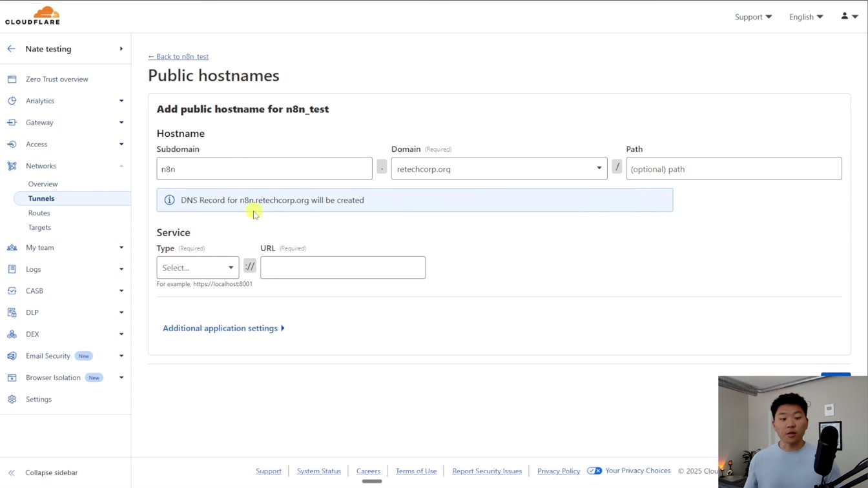Click the Browser Isolation icon

coord(12,378)
